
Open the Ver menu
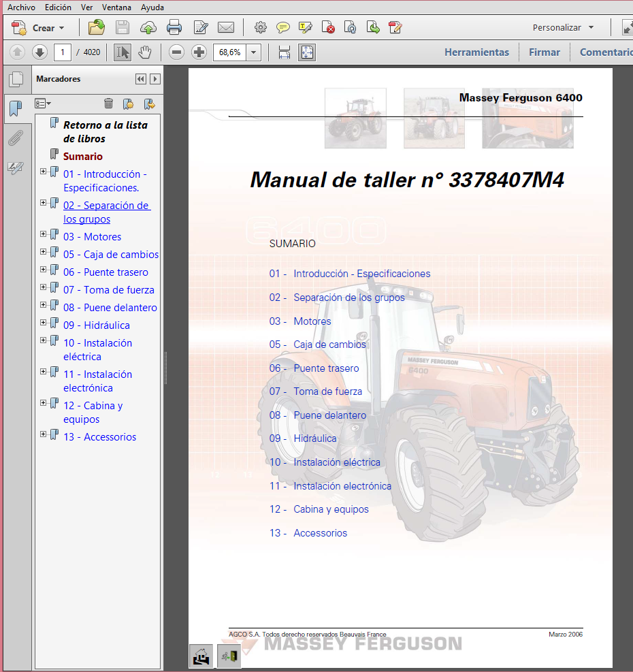[x=86, y=7]
